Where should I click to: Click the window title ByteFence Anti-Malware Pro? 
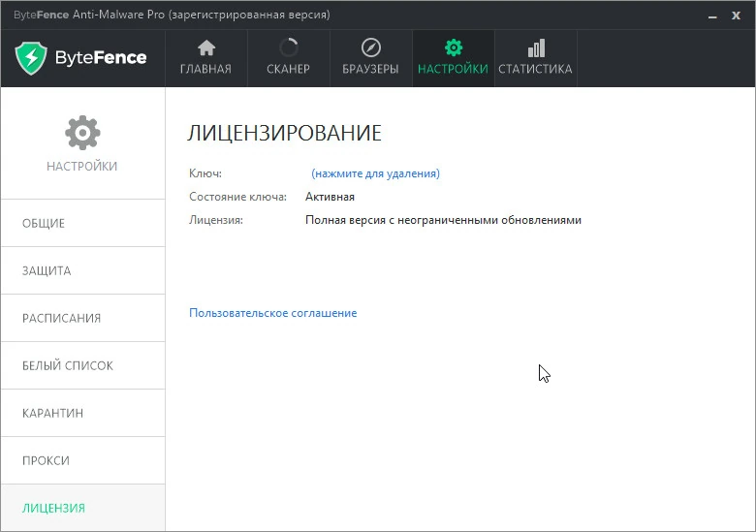point(172,15)
